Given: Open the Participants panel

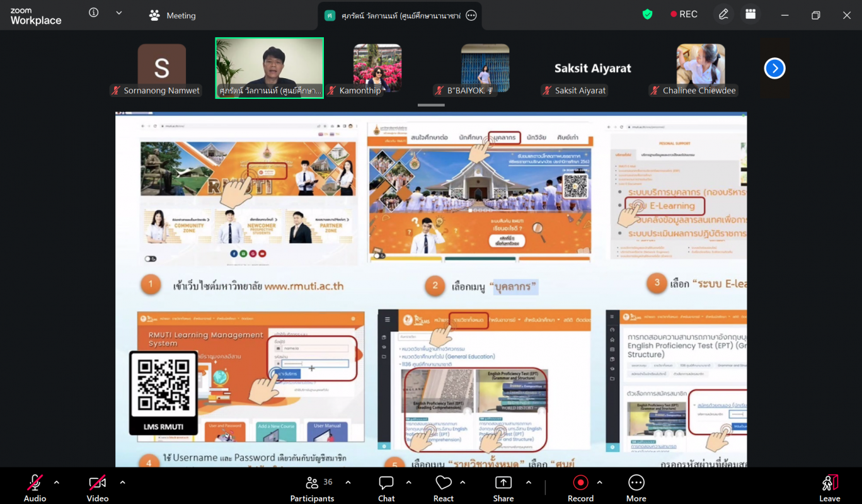Looking at the screenshot, I should (x=312, y=488).
